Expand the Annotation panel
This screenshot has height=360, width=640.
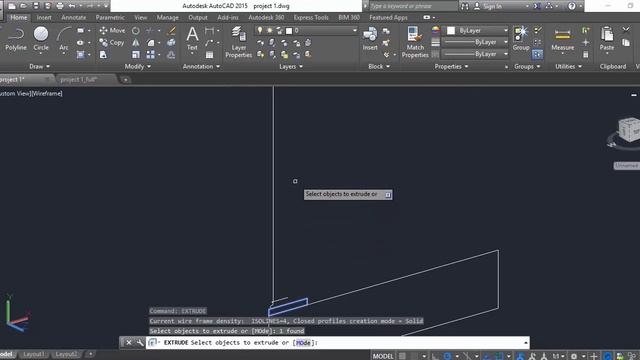[201, 66]
